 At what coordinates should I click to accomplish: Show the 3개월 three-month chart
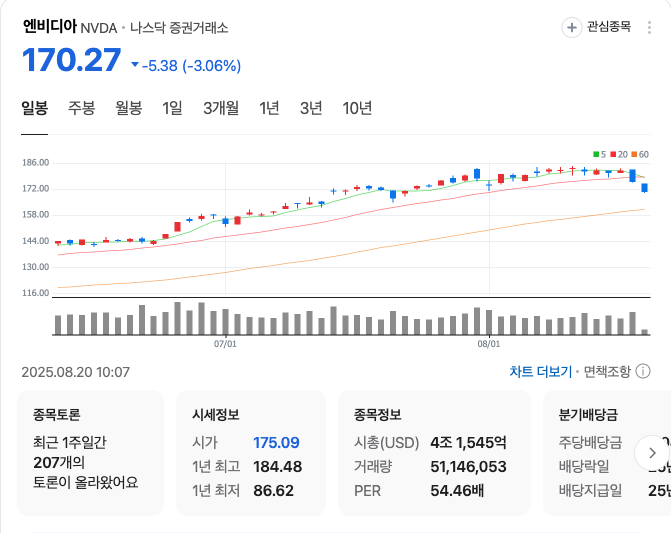(x=221, y=108)
